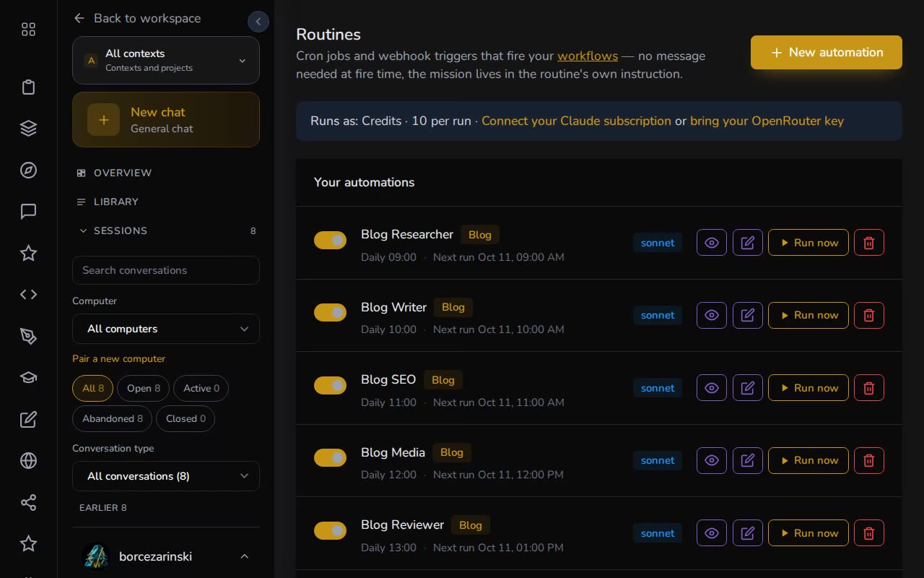Run the Blog Researcher automation now
This screenshot has width=924, height=578.
pyautogui.click(x=808, y=243)
